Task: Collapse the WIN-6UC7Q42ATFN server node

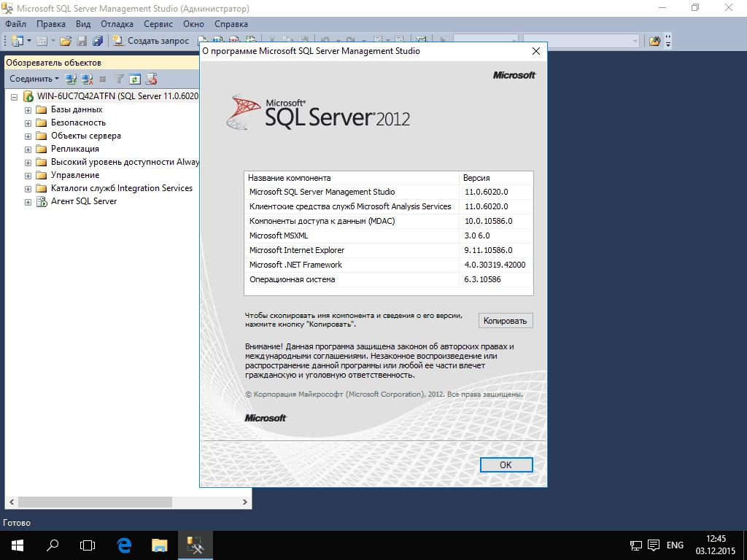Action: click(x=15, y=97)
